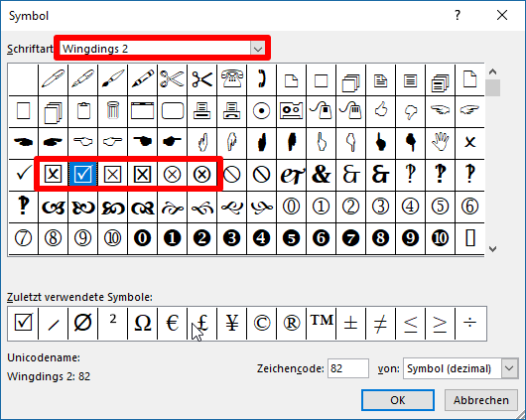Choose the telephone handset symbol

pyautogui.click(x=262, y=80)
